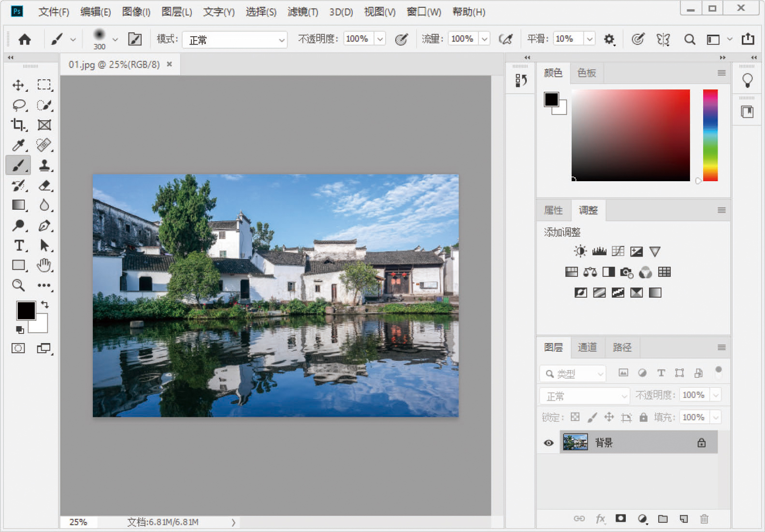Expand the 不透明度 dropdown in options bar

[x=380, y=39]
